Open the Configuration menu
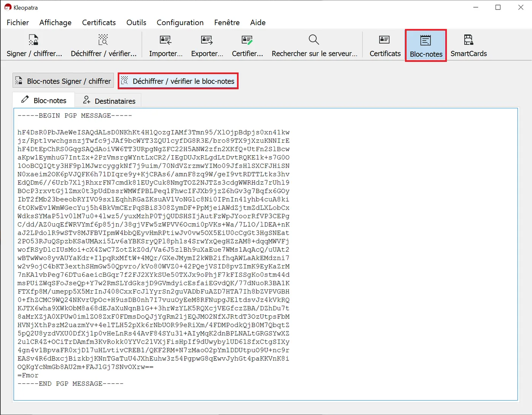532x415 pixels. 180,22
